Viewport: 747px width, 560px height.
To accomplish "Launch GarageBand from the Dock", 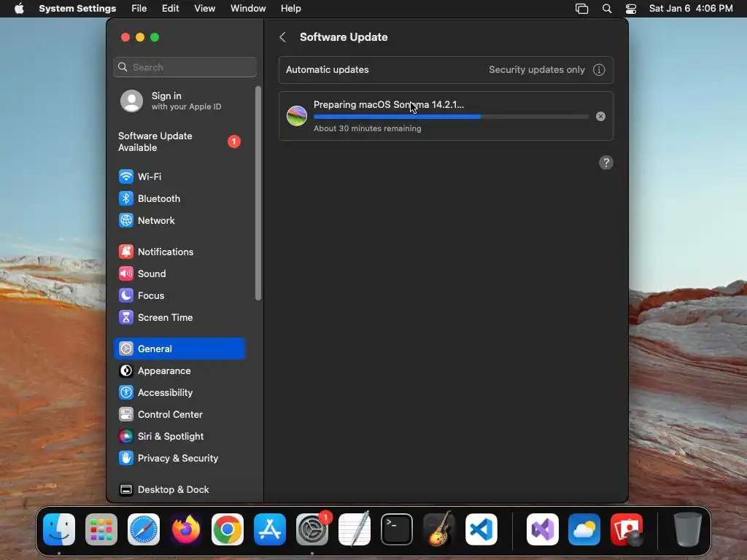I will [438, 529].
